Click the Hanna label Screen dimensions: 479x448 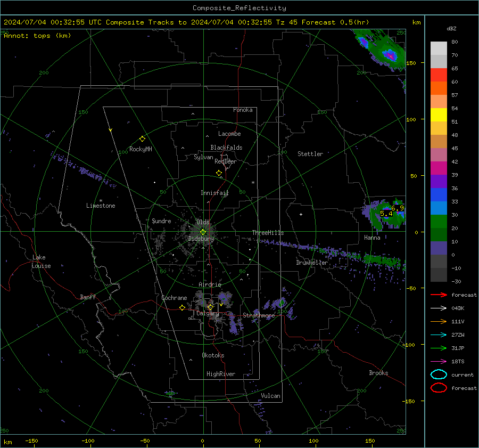point(372,238)
